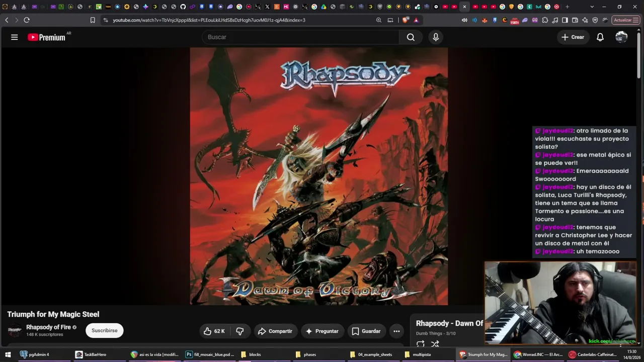Like the video with 62 K likes

(x=214, y=331)
